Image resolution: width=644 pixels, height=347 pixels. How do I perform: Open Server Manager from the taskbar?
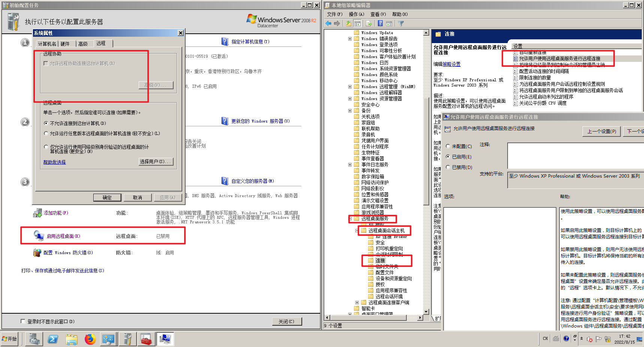pos(34,339)
